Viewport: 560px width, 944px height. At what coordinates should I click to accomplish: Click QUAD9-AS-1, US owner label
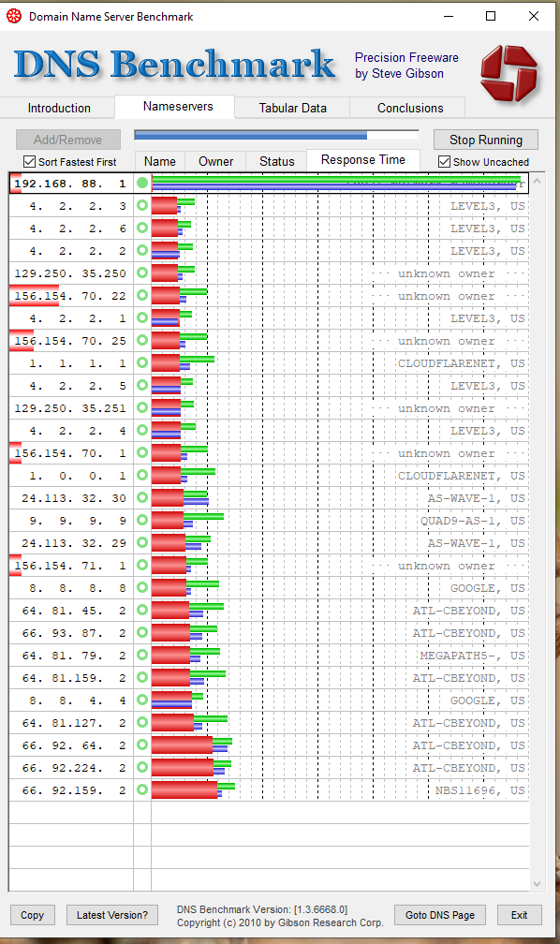pos(473,521)
